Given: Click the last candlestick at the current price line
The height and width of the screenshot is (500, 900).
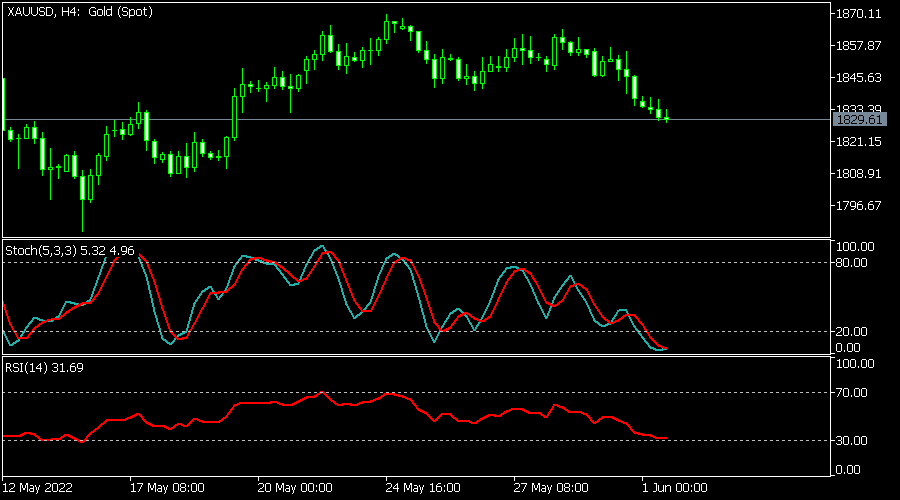Looking at the screenshot, I should point(667,118).
